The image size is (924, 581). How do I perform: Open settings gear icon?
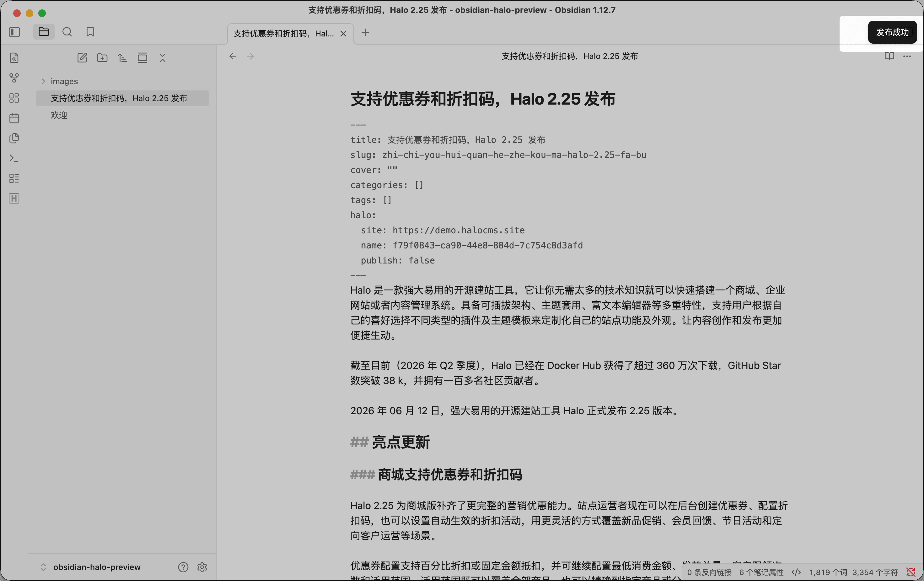click(202, 567)
